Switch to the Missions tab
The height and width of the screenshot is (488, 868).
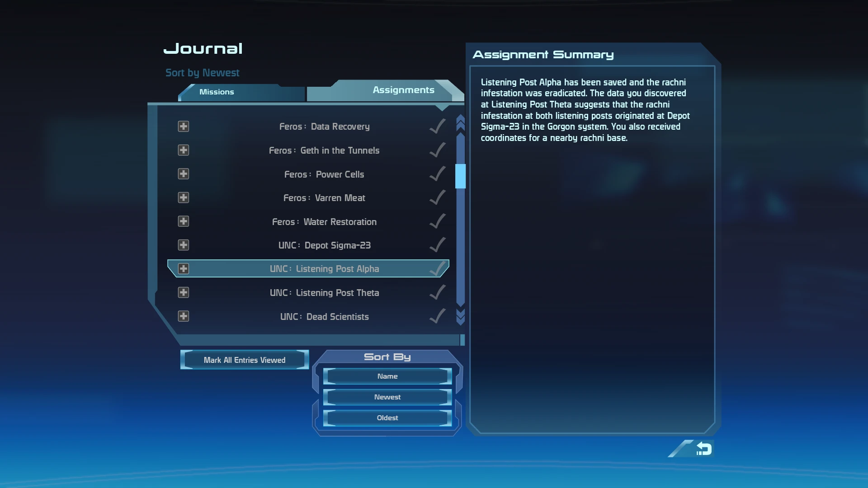click(x=241, y=92)
